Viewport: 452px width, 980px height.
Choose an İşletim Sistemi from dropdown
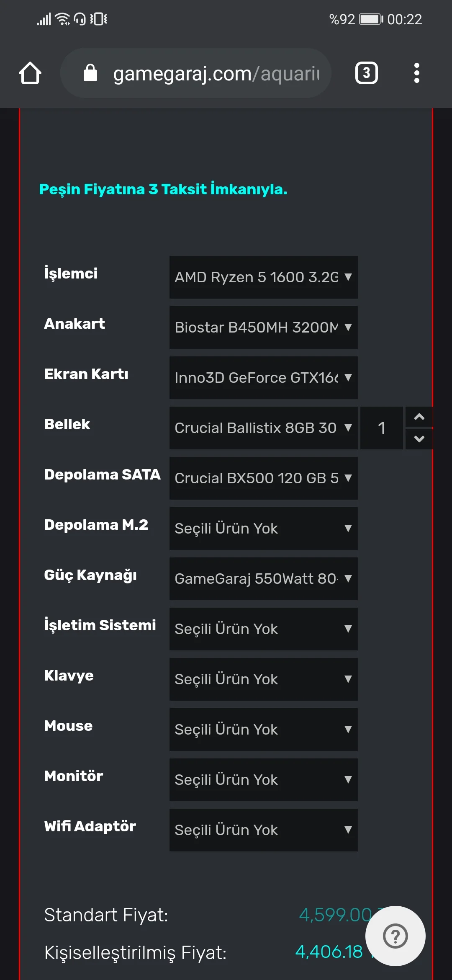point(263,629)
